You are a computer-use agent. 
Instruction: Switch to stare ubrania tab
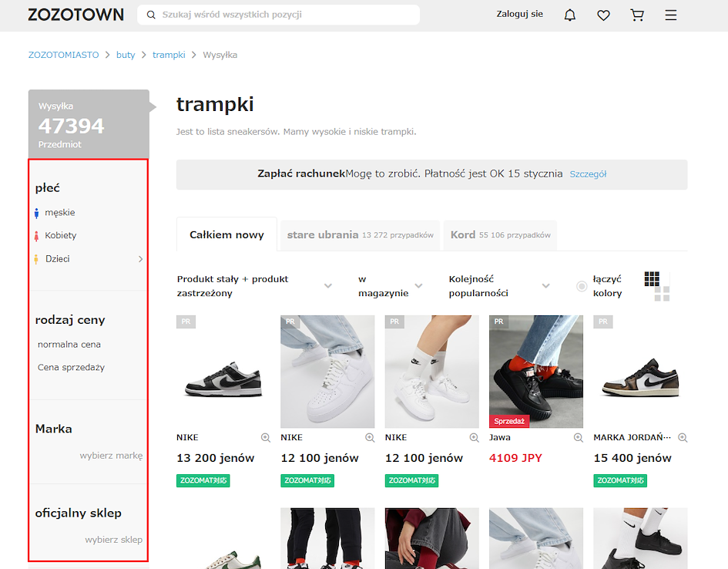tap(361, 235)
